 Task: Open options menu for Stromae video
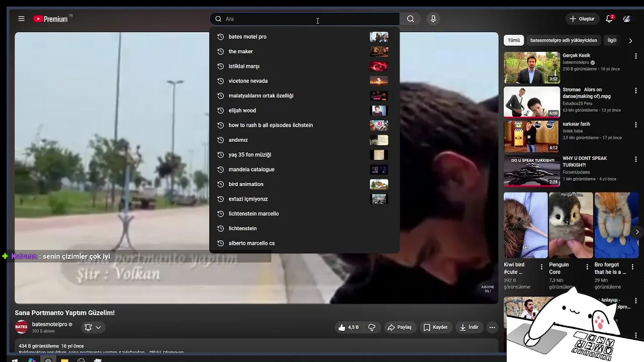click(636, 90)
